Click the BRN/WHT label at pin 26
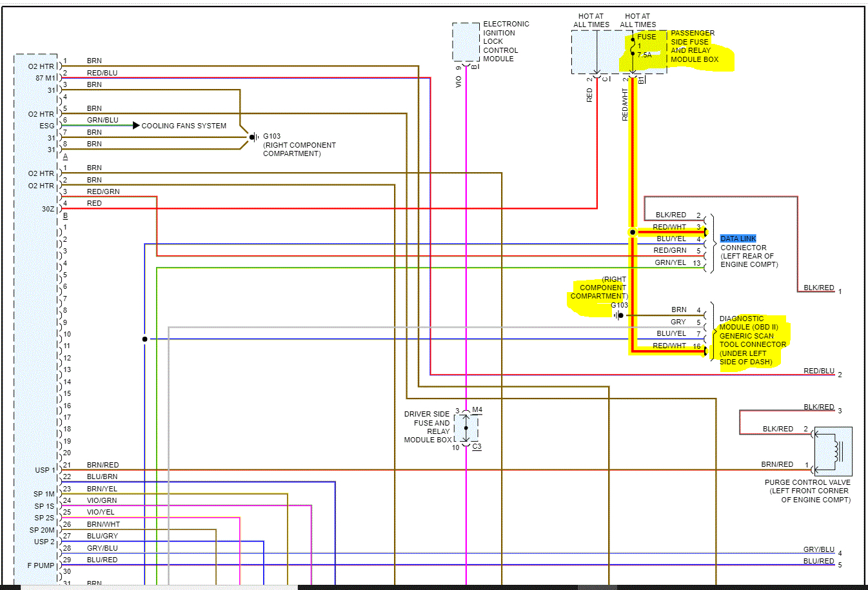The width and height of the screenshot is (868, 590). 103,524
